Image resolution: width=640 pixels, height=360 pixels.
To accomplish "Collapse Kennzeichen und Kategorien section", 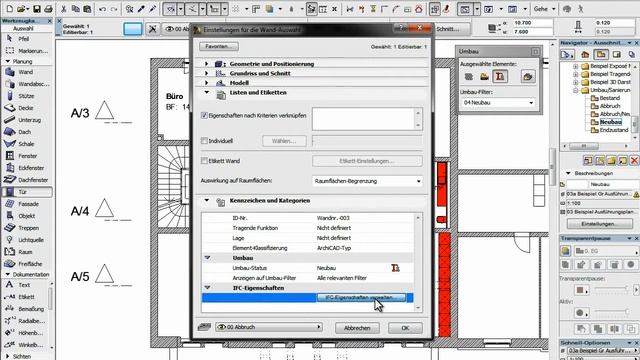I will tap(207, 200).
